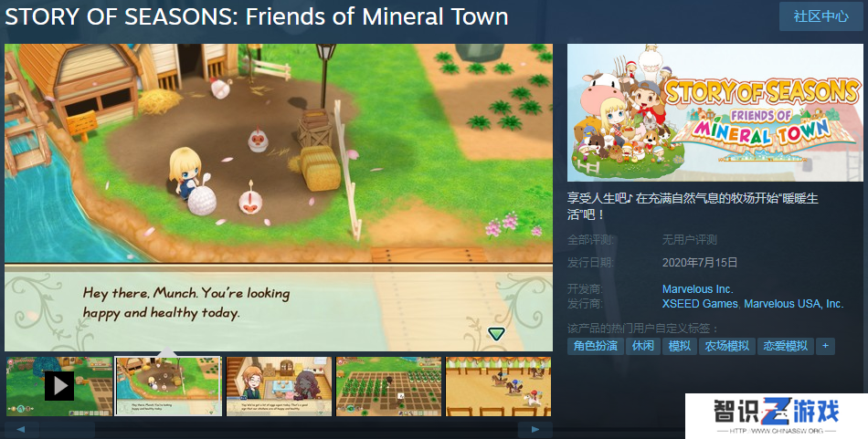Expand more tags with plus button
Image resolution: width=868 pixels, height=439 pixels.
point(825,346)
